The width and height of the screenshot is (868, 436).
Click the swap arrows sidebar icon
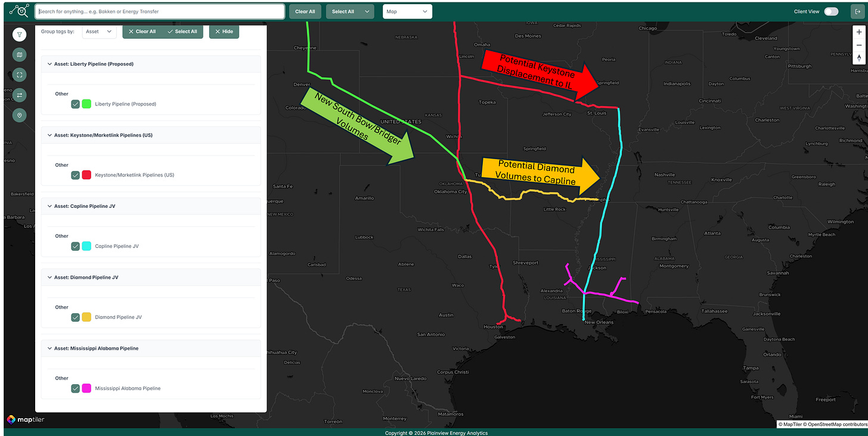[x=20, y=95]
